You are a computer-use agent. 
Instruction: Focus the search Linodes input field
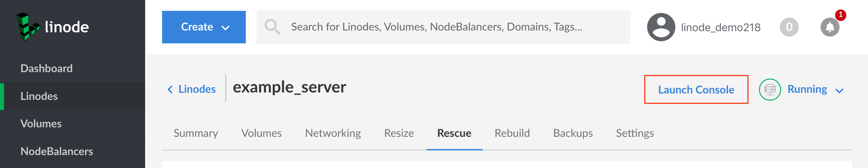point(441,27)
